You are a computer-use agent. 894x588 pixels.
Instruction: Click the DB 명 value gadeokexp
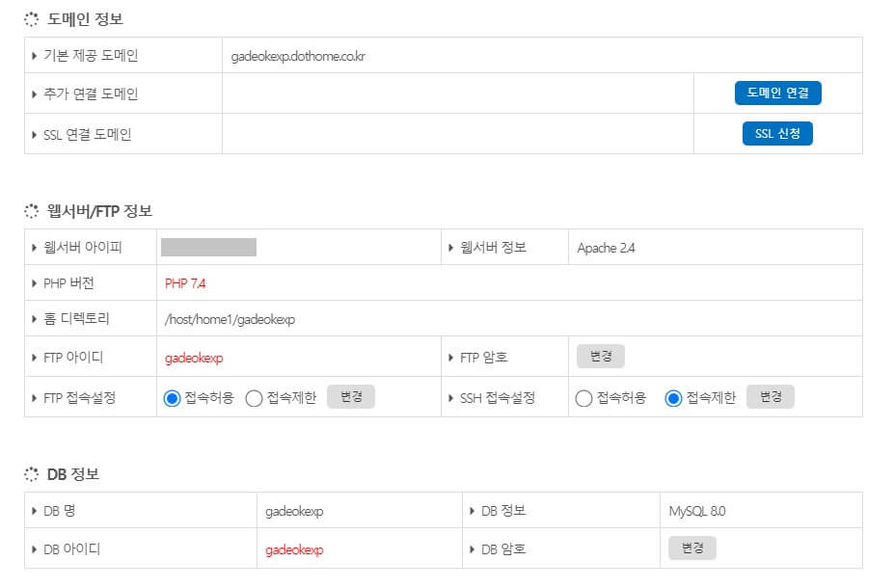(x=294, y=512)
